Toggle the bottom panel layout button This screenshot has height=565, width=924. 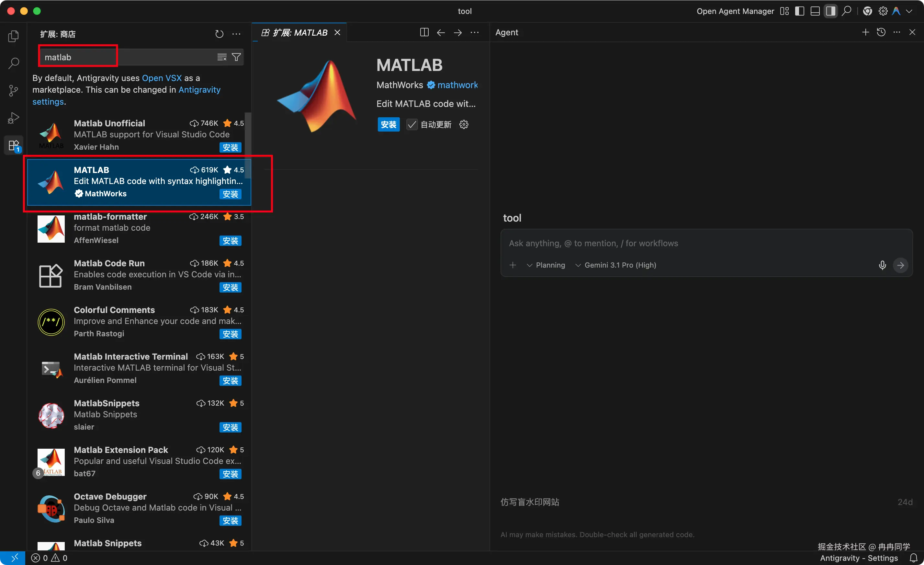point(815,11)
